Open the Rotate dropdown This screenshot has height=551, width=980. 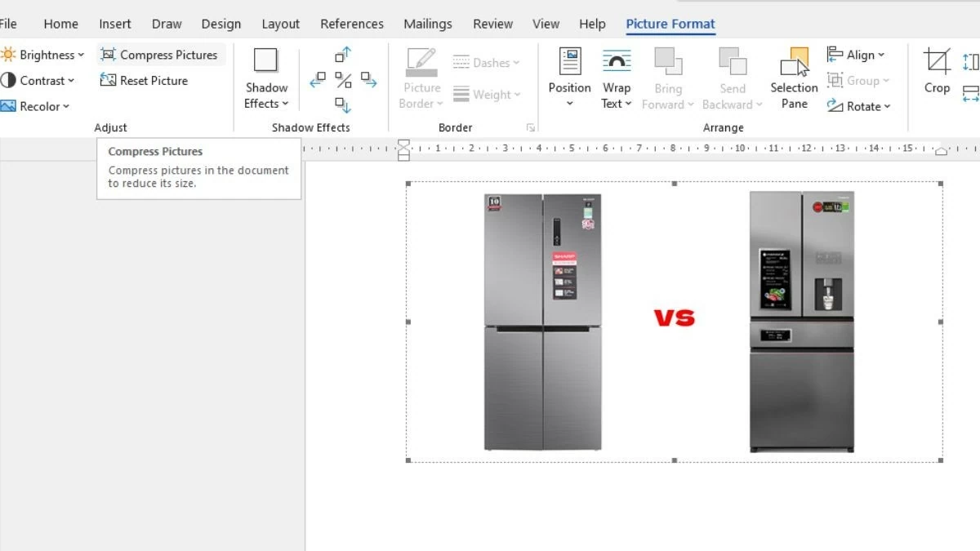pos(860,105)
